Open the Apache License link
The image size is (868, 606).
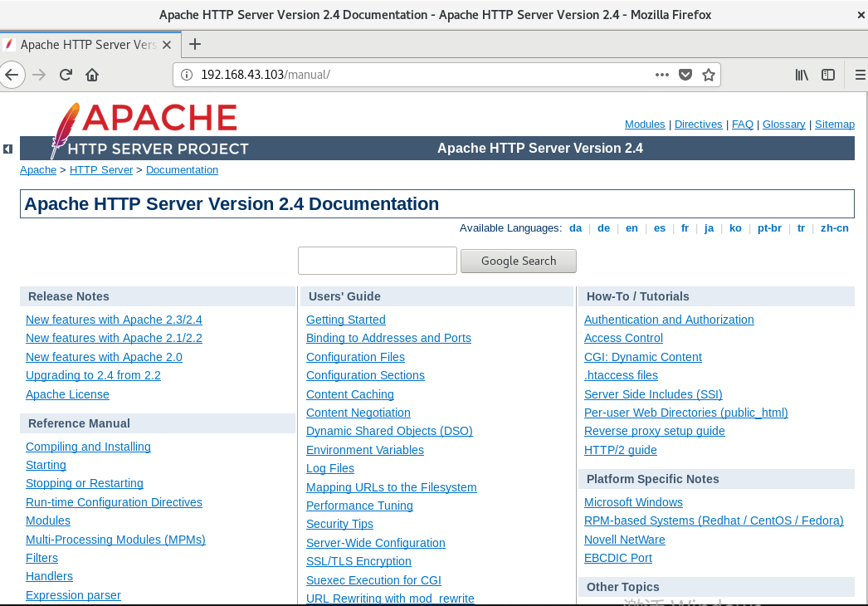[x=67, y=394]
